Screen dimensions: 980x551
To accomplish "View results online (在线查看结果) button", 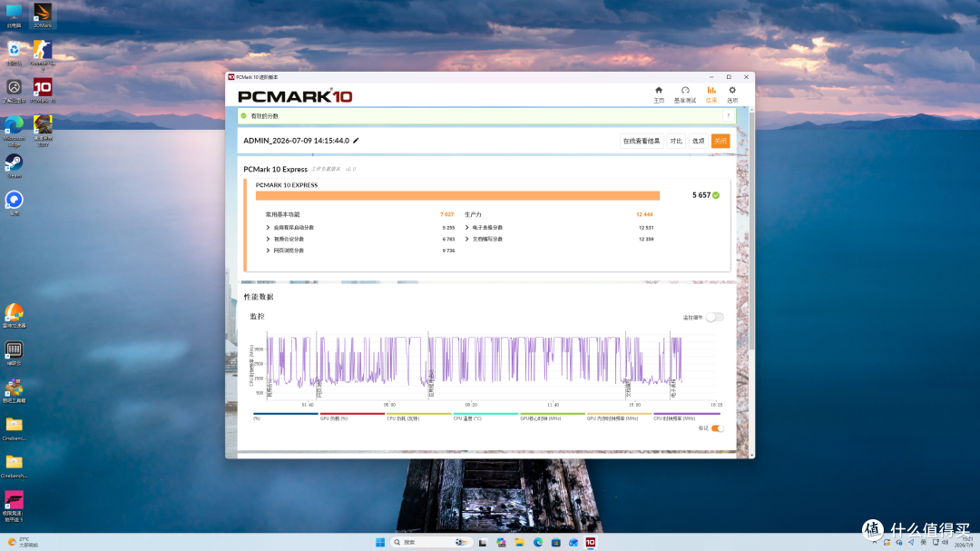I will click(x=642, y=141).
